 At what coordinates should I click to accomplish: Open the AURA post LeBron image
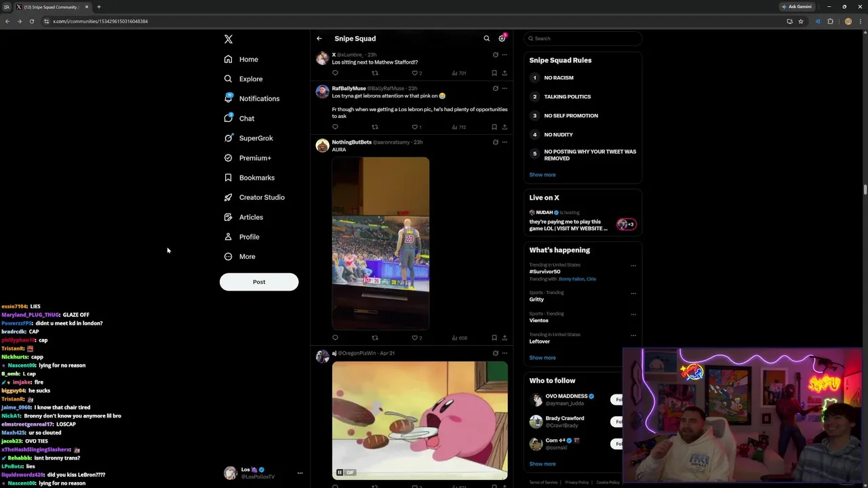click(x=380, y=243)
